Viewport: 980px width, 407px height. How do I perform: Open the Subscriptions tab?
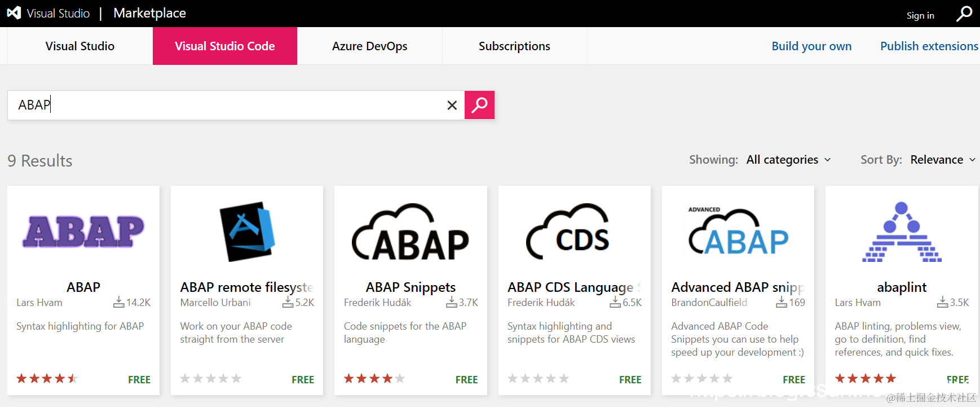tap(515, 46)
